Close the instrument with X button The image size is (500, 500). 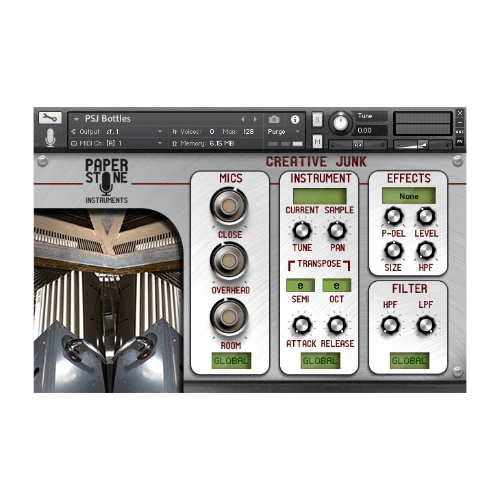click(x=460, y=113)
